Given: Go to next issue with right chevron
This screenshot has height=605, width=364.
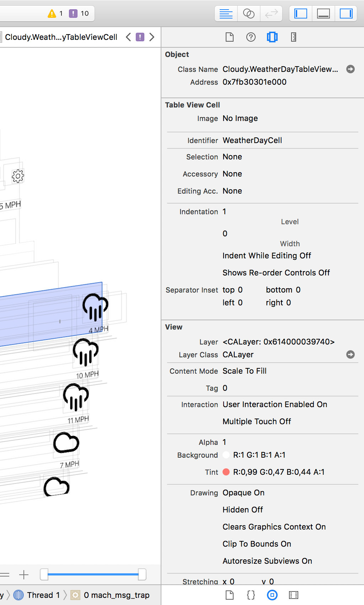Looking at the screenshot, I should tap(152, 37).
